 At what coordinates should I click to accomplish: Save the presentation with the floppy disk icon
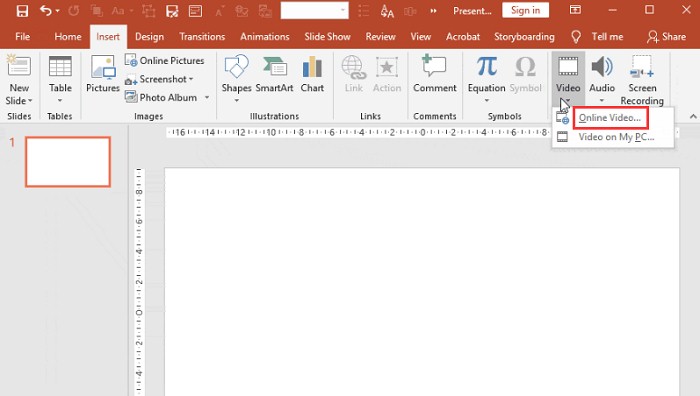pos(22,11)
